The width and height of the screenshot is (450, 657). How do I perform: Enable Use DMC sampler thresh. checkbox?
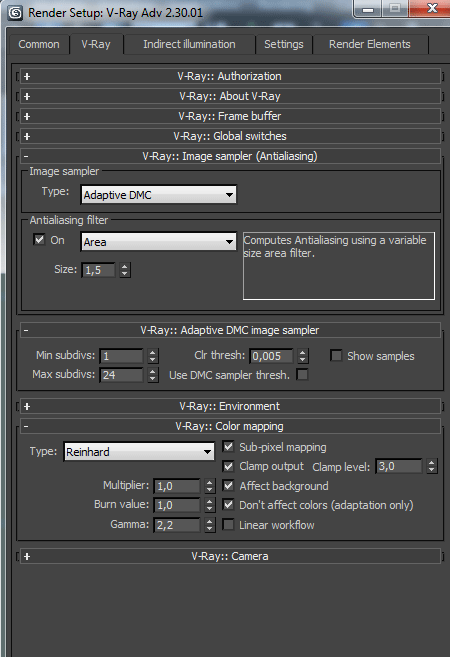click(x=302, y=375)
